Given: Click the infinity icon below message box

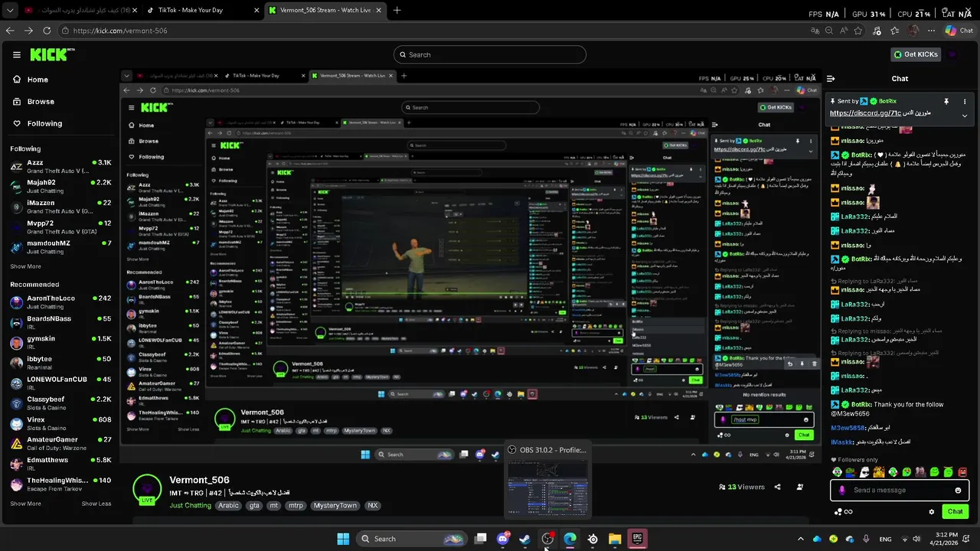Looking at the screenshot, I should pos(848,512).
